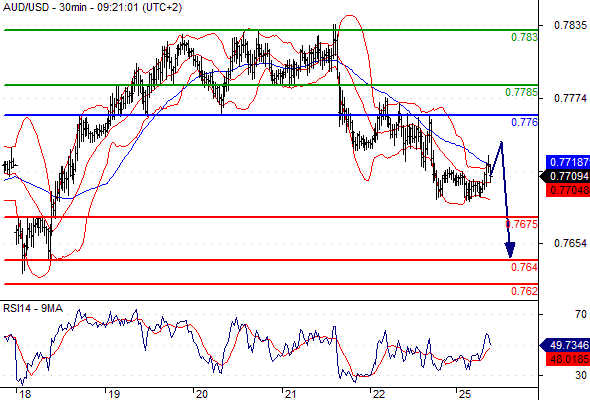Click the blue 49.7346 RSI value tag
The height and width of the screenshot is (400, 590).
point(565,345)
